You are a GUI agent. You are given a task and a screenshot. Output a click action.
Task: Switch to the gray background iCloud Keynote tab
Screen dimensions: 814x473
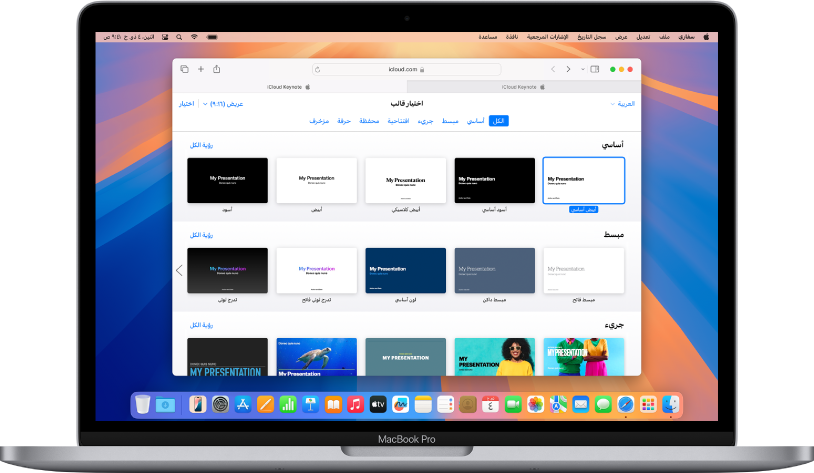523,87
